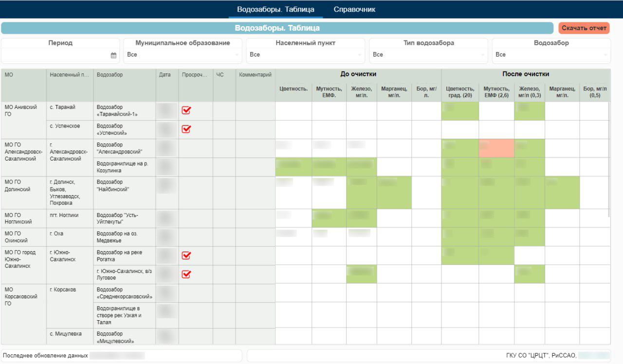Select the МО Анивский ГО cell
This screenshot has width=623, height=364.
point(24,120)
